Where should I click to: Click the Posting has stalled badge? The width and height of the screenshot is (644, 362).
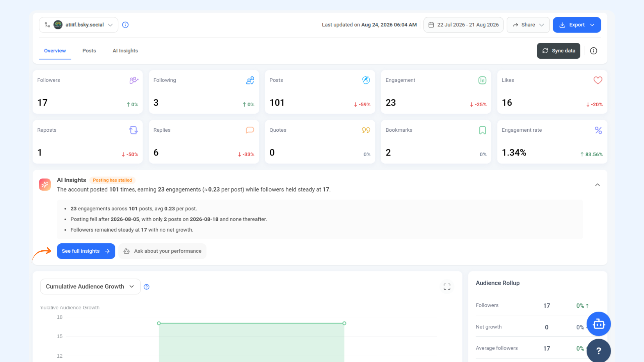[x=112, y=180]
